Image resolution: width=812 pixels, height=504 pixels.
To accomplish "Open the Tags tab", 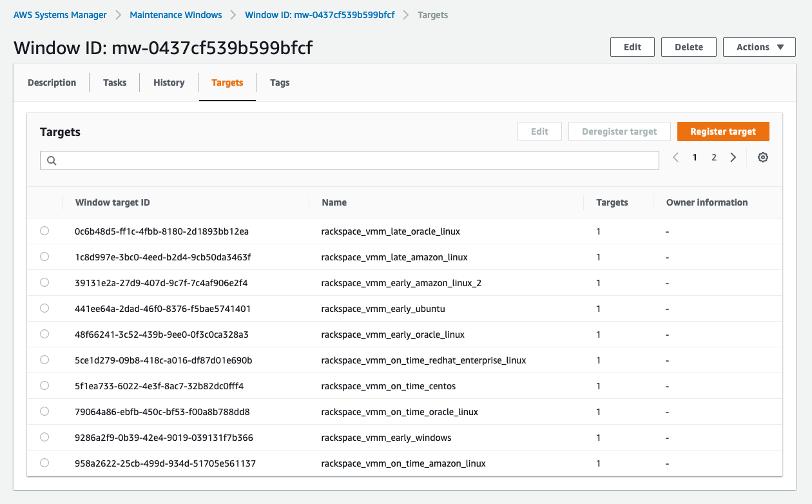I will click(x=279, y=82).
